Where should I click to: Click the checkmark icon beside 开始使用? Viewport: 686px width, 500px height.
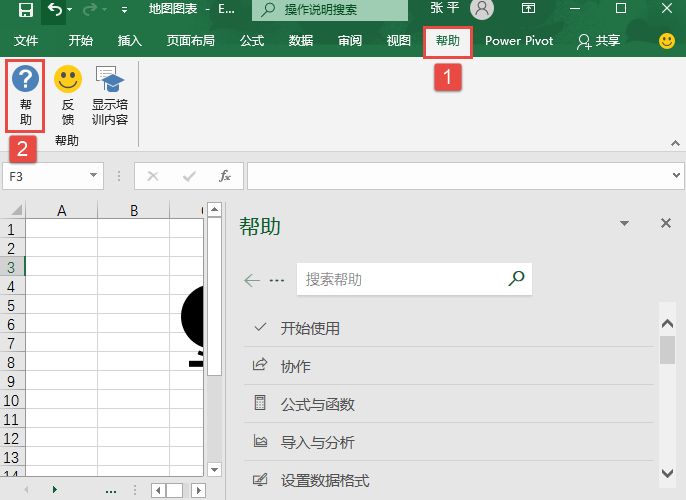(260, 327)
